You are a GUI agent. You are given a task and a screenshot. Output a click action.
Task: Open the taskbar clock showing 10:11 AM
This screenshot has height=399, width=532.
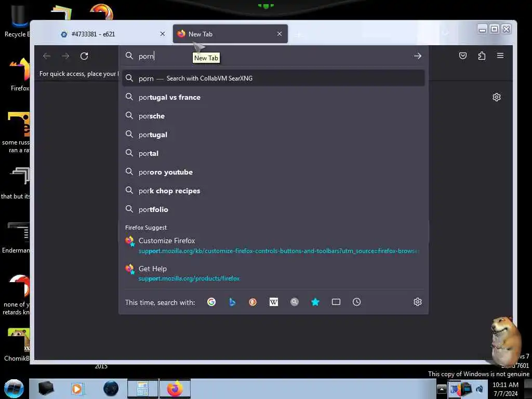coord(506,389)
